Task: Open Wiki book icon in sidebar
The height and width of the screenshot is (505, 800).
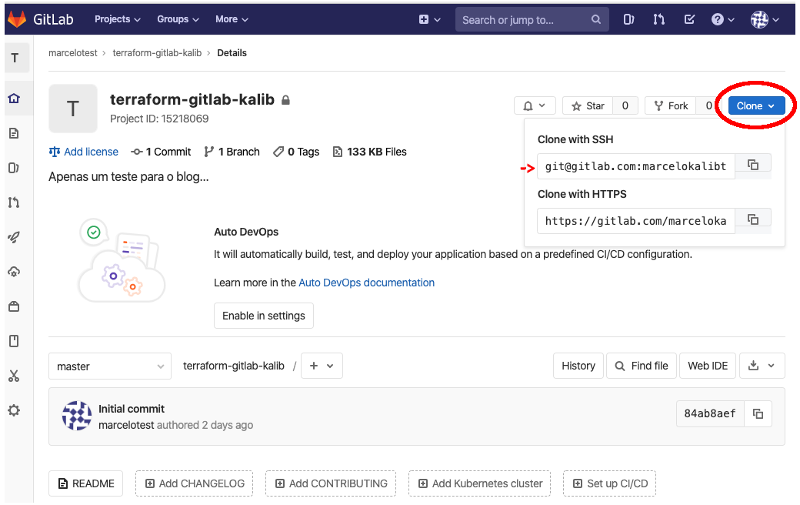Action: tap(14, 341)
